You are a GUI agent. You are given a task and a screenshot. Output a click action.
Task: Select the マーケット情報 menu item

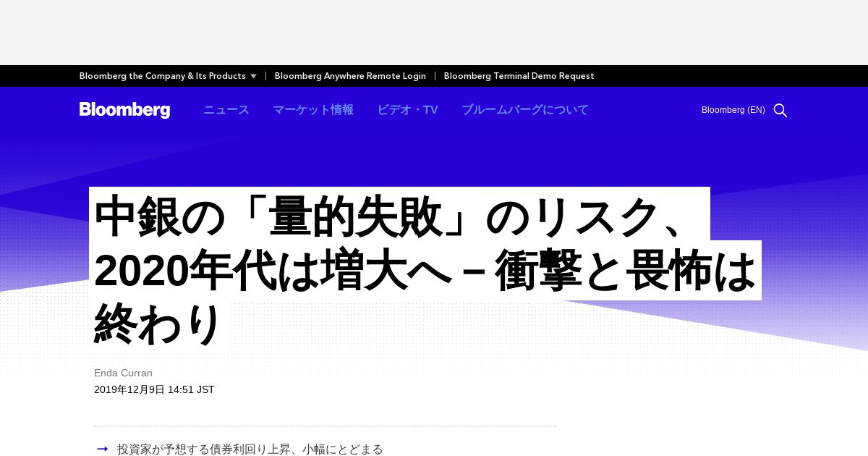pyautogui.click(x=313, y=110)
